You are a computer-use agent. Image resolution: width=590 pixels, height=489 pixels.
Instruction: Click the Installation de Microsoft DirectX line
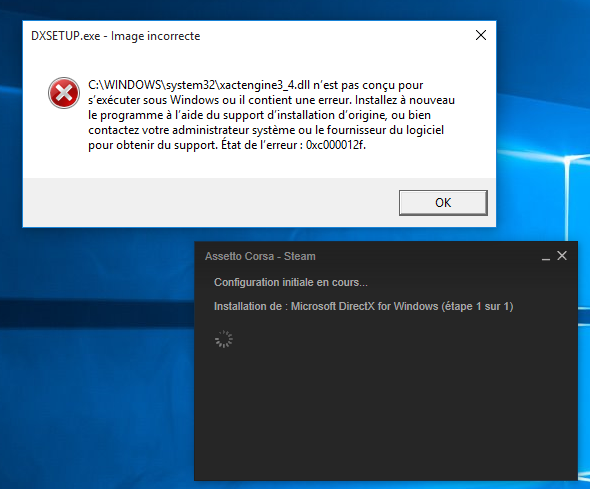(x=363, y=306)
